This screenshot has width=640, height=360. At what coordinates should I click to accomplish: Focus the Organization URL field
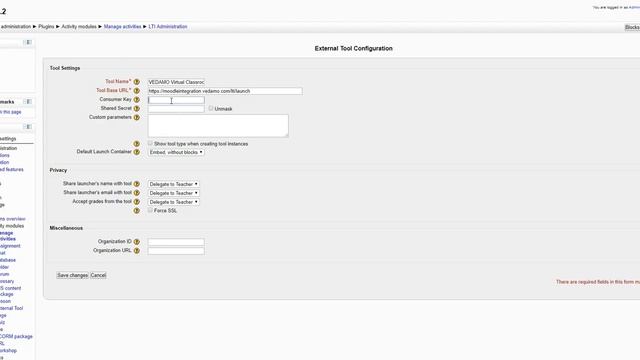pyautogui.click(x=176, y=251)
